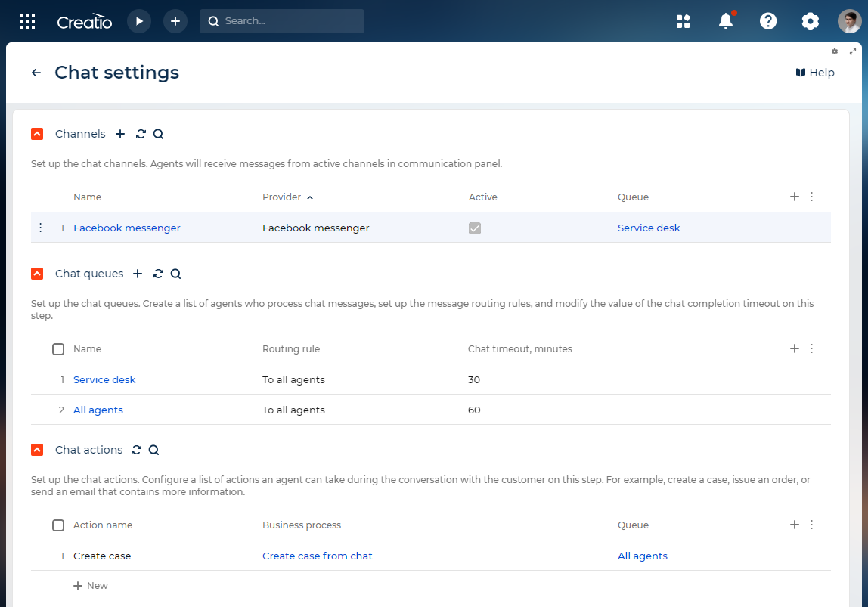Open the All agents chat queue
Screen dimensions: 868x607
point(98,410)
